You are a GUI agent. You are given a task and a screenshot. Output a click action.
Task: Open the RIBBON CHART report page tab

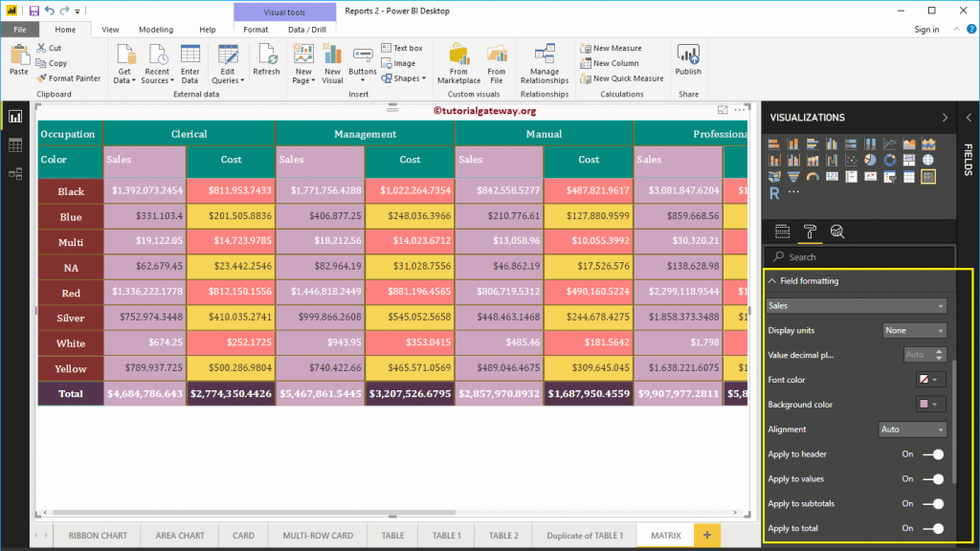(x=96, y=535)
